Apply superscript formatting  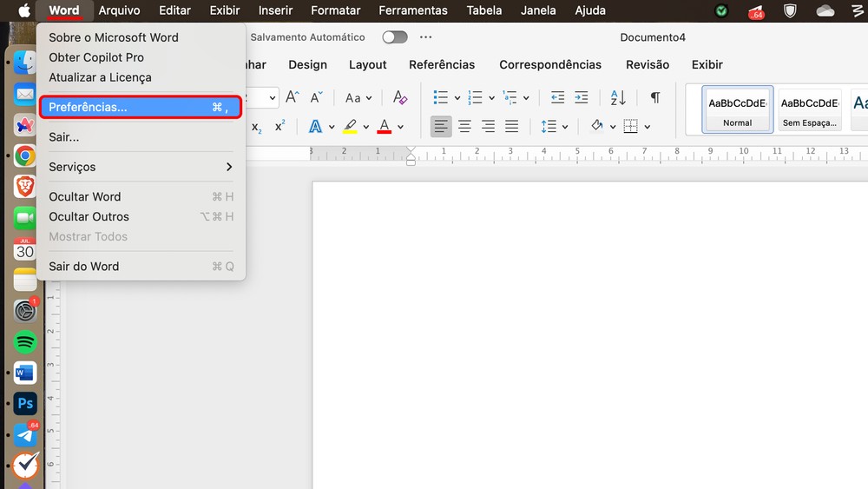point(280,127)
